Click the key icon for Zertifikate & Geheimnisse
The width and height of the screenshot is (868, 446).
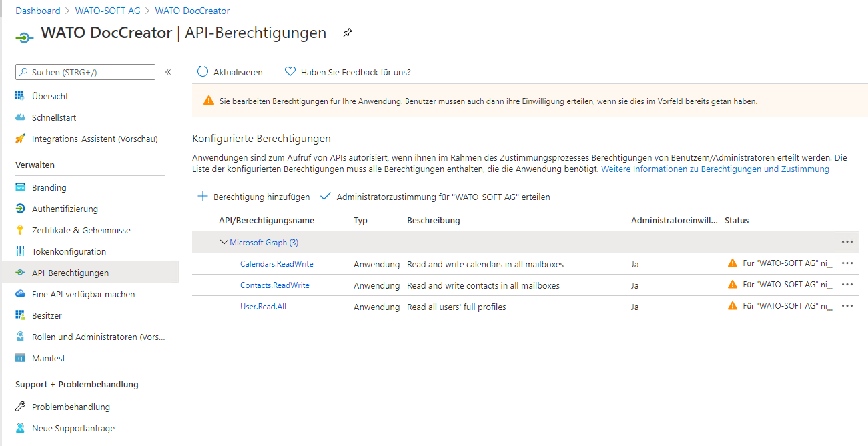pos(20,230)
